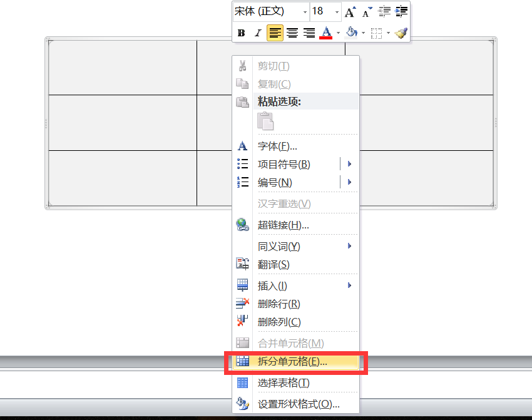Viewport: 532px width, 420px height.
Task: Enable center alignment in the mini toolbar
Action: pyautogui.click(x=292, y=32)
